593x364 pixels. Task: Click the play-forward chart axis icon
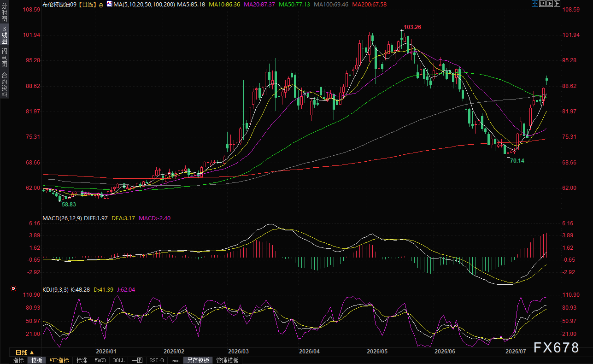[x=550, y=4]
